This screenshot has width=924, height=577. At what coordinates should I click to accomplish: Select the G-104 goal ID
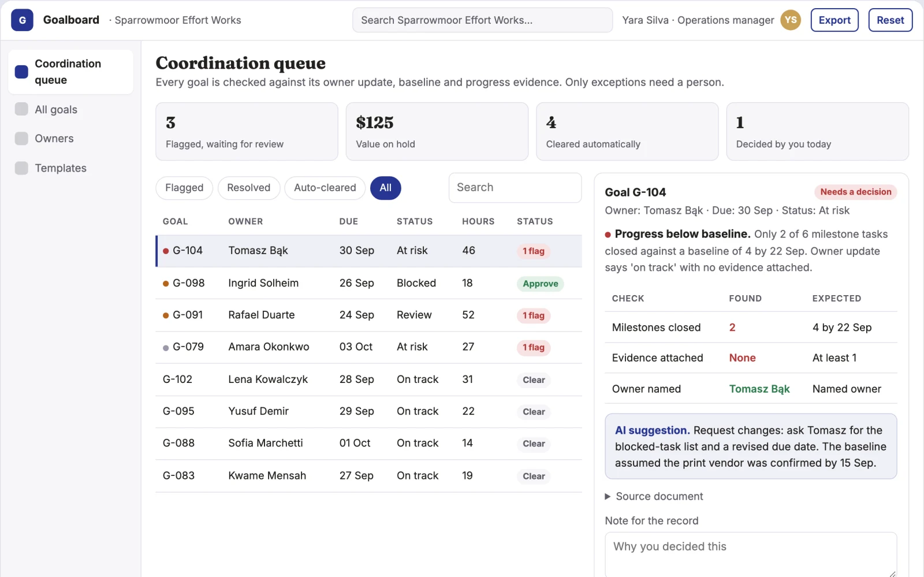point(187,251)
